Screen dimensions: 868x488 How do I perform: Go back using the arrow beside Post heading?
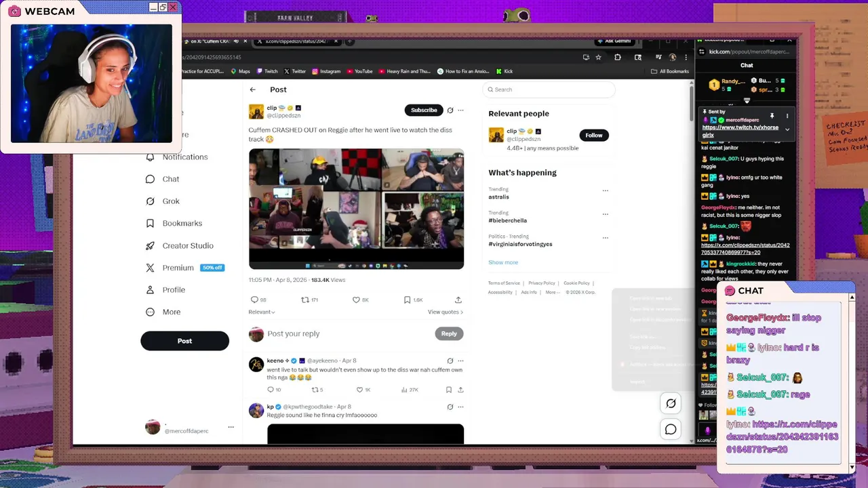tap(253, 89)
